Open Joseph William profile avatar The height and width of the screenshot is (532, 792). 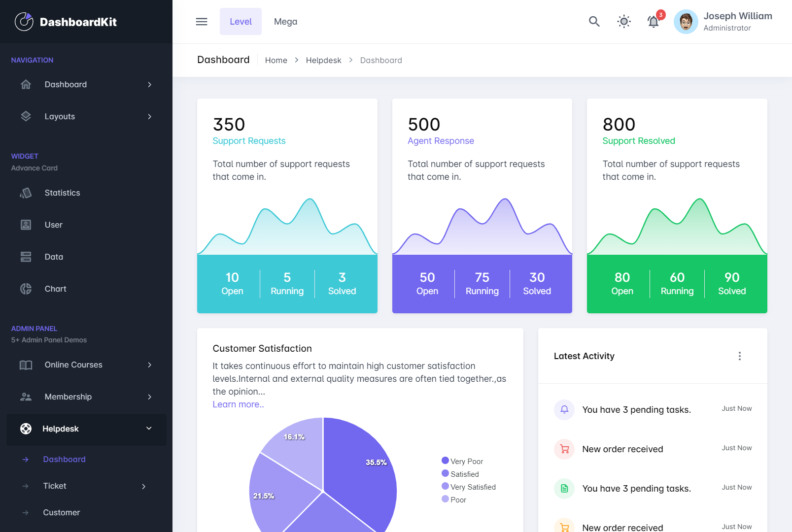click(686, 22)
